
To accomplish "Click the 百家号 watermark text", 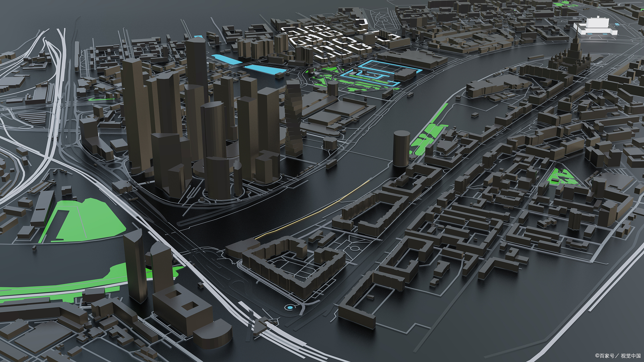I will [607, 356].
